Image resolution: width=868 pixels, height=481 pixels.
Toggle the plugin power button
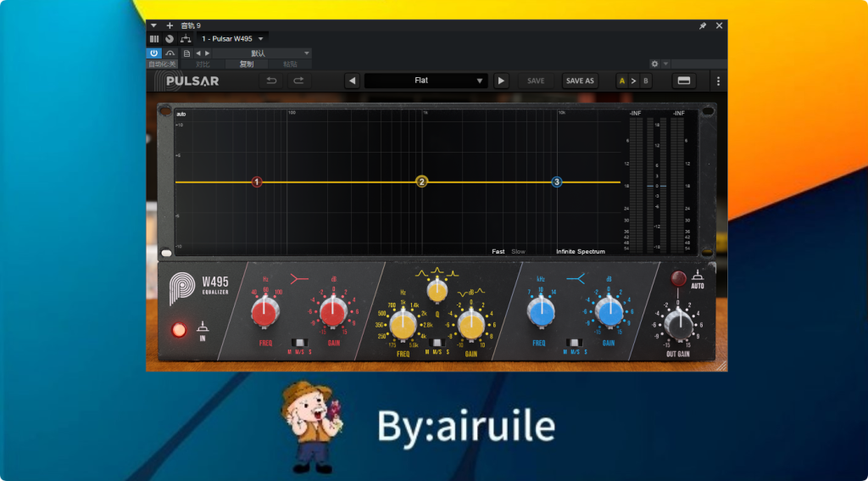point(154,53)
